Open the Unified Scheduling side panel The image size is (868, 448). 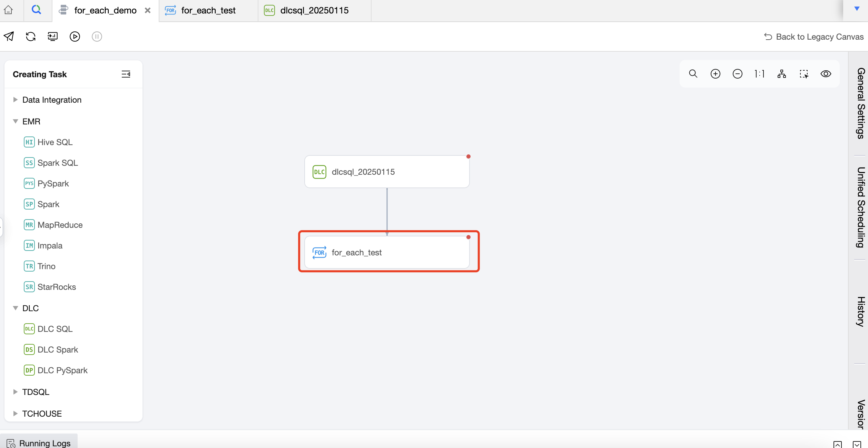pyautogui.click(x=861, y=207)
